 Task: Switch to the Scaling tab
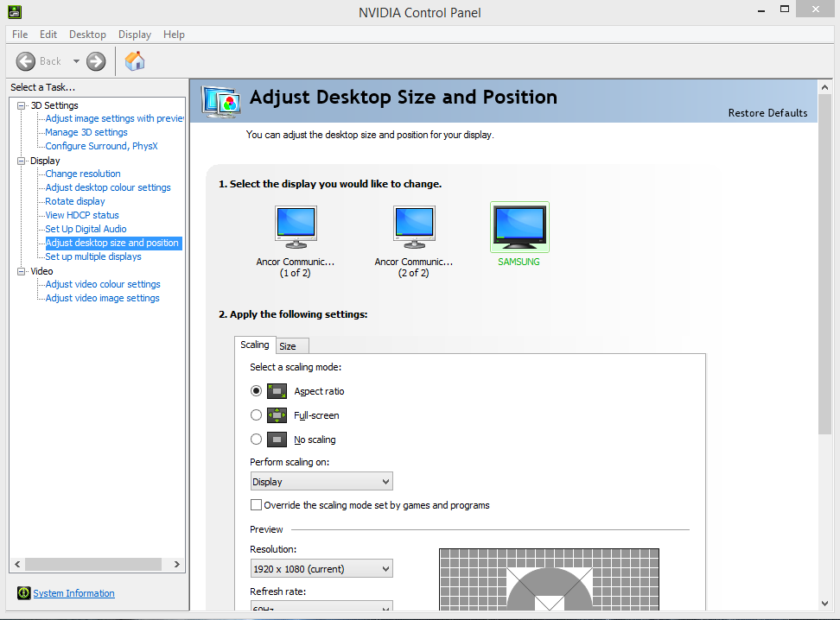[255, 345]
